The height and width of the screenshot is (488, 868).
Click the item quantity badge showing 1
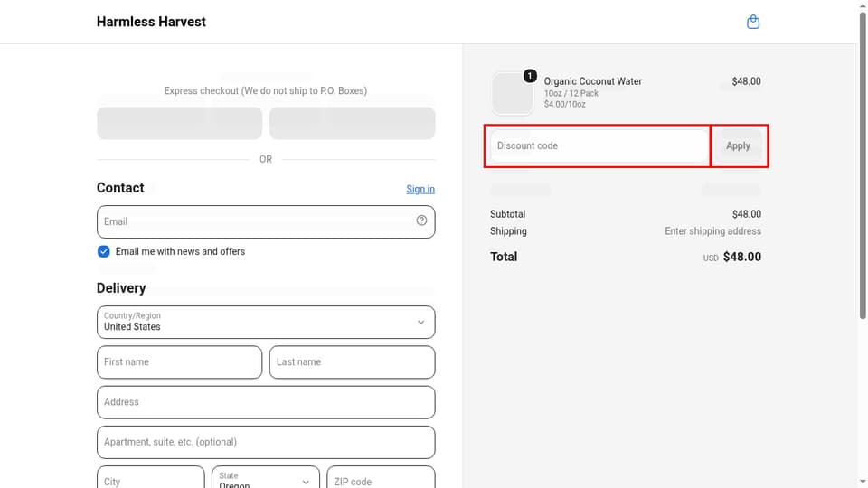[x=530, y=76]
